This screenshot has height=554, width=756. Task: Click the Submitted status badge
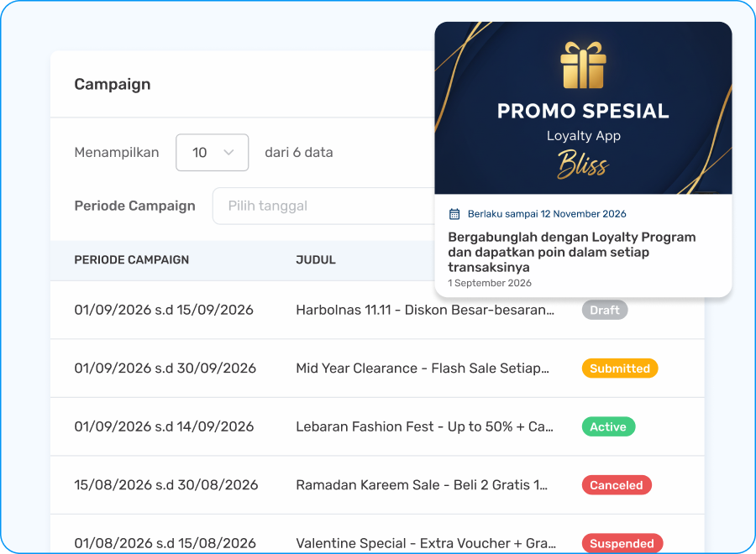tap(620, 368)
